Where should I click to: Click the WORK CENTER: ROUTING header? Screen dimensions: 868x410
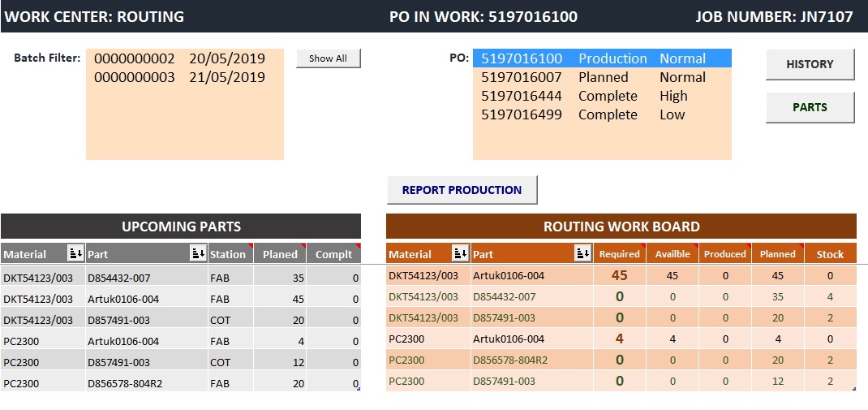tap(94, 16)
